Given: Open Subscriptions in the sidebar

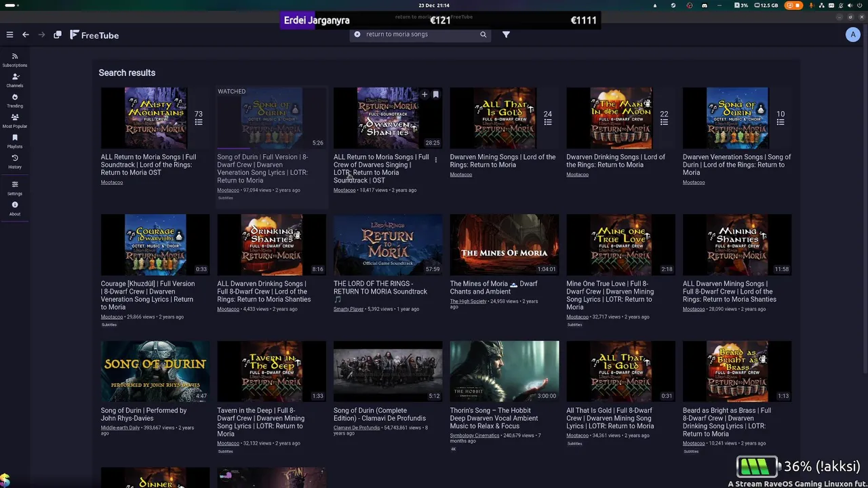Looking at the screenshot, I should pyautogui.click(x=15, y=60).
